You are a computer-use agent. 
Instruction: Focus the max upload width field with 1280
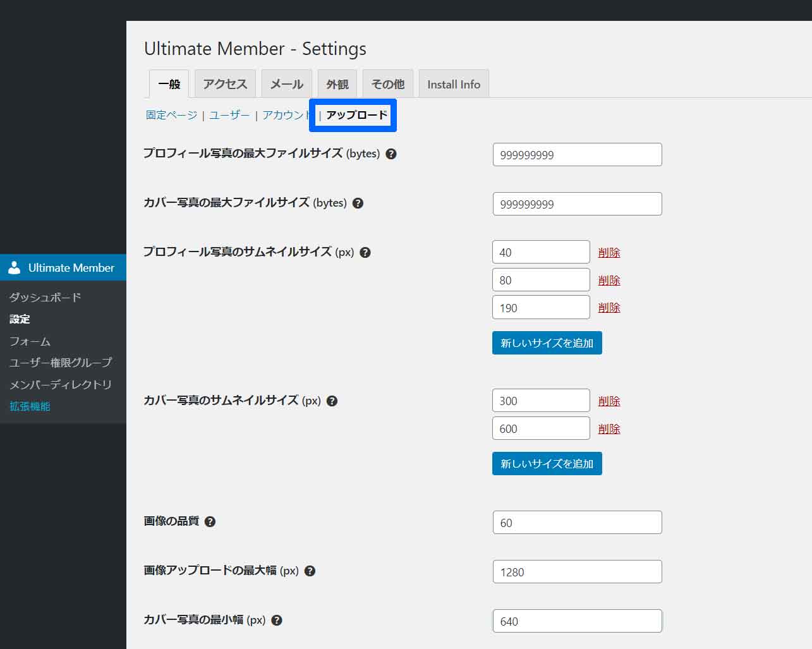click(x=578, y=572)
